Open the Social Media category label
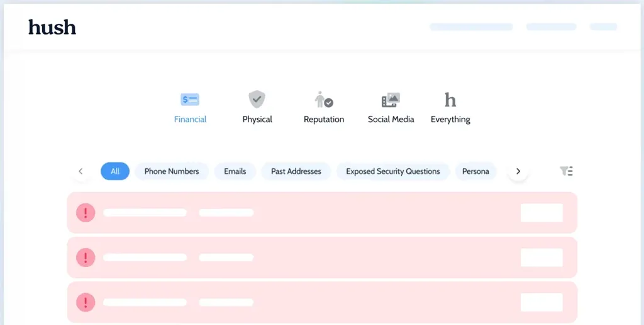The image size is (644, 325). pyautogui.click(x=391, y=119)
